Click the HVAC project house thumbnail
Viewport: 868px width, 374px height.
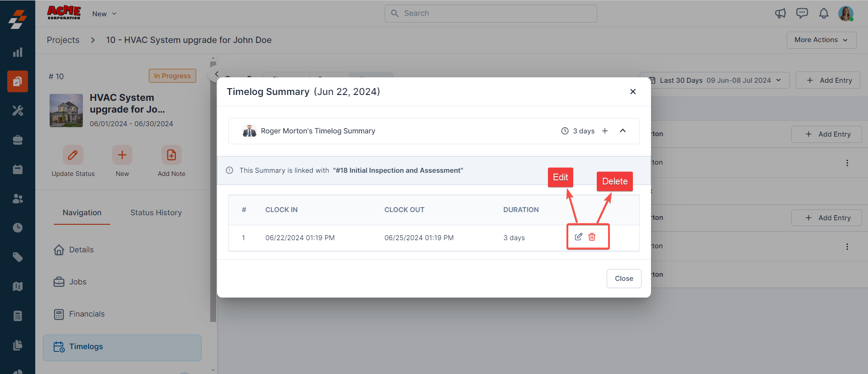[66, 110]
